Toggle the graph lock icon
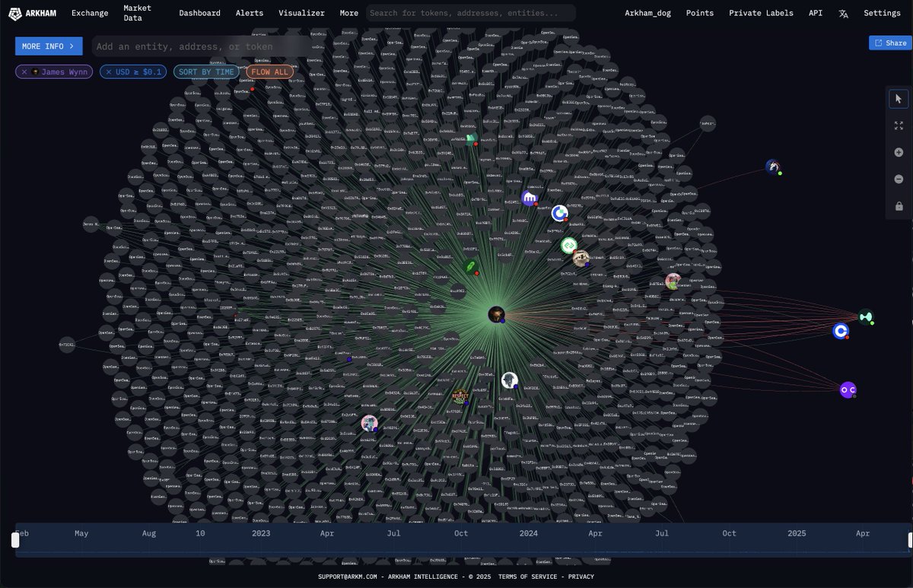 (899, 206)
